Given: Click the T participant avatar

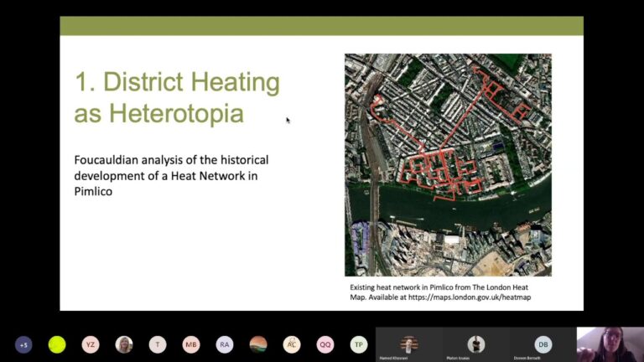Looking at the screenshot, I should coord(158,344).
